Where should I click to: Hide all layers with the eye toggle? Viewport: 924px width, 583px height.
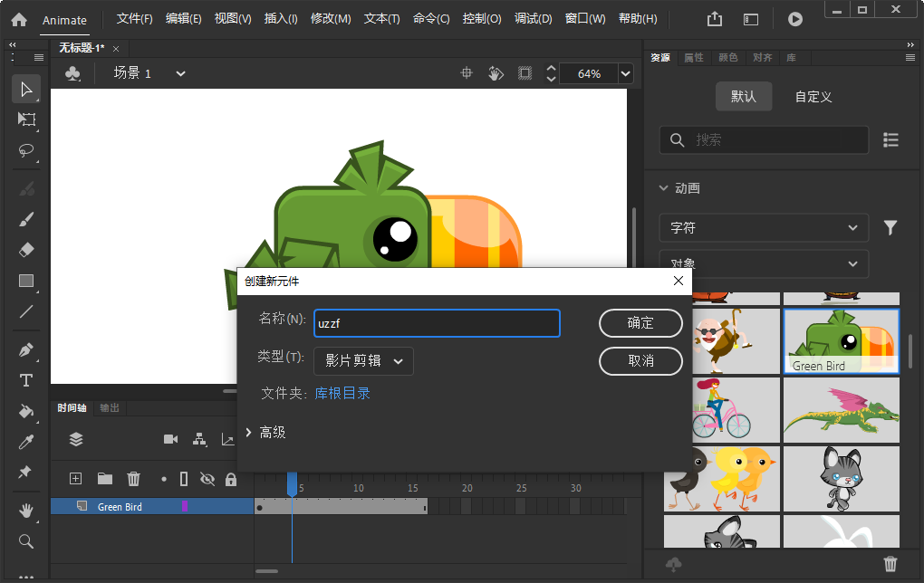pyautogui.click(x=208, y=478)
